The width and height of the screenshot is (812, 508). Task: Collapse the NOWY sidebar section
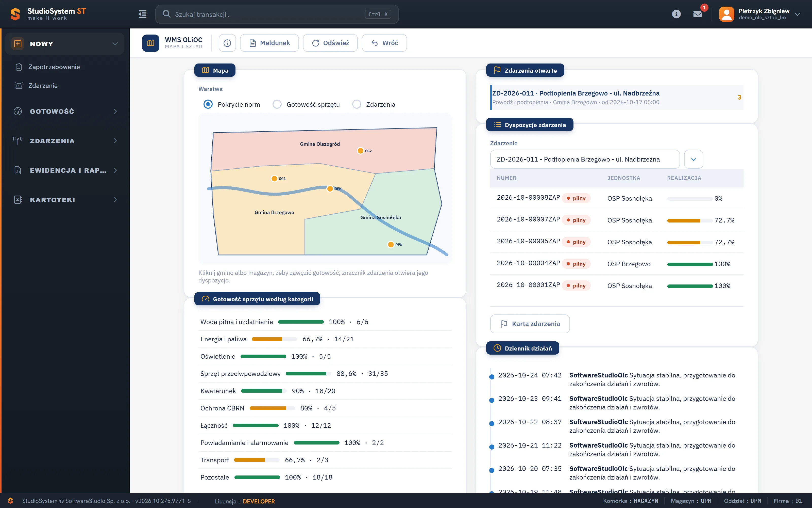[x=65, y=44]
